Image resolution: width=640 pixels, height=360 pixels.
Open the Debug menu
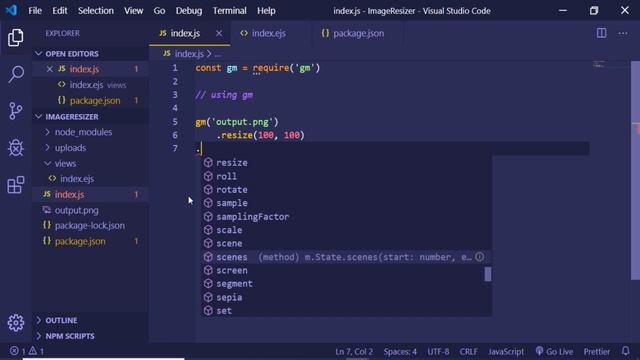pyautogui.click(x=189, y=11)
